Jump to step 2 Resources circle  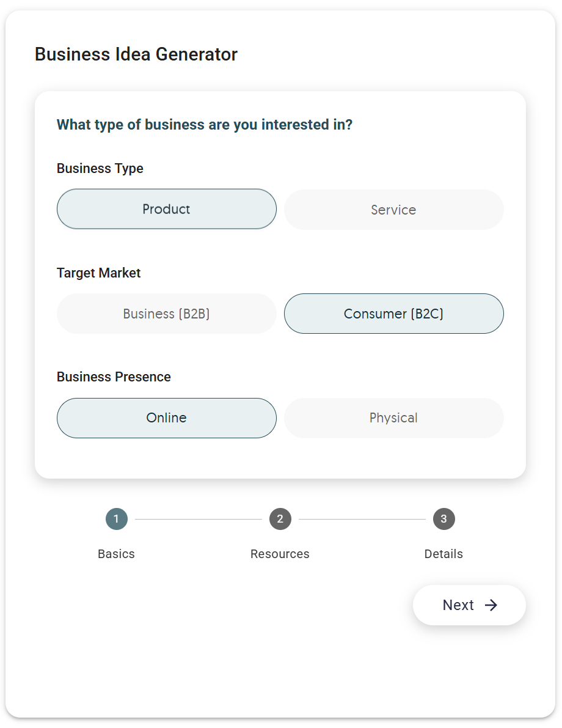click(x=280, y=519)
